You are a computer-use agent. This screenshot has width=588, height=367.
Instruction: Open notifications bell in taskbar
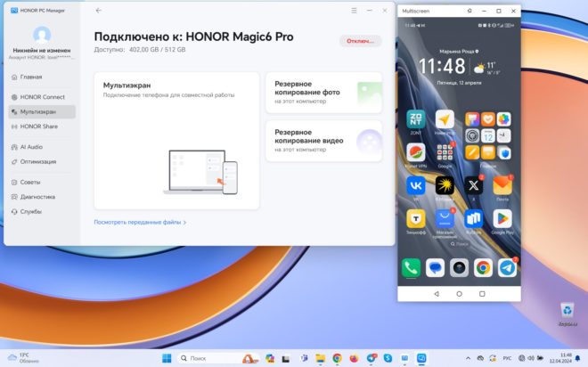pyautogui.click(x=578, y=358)
